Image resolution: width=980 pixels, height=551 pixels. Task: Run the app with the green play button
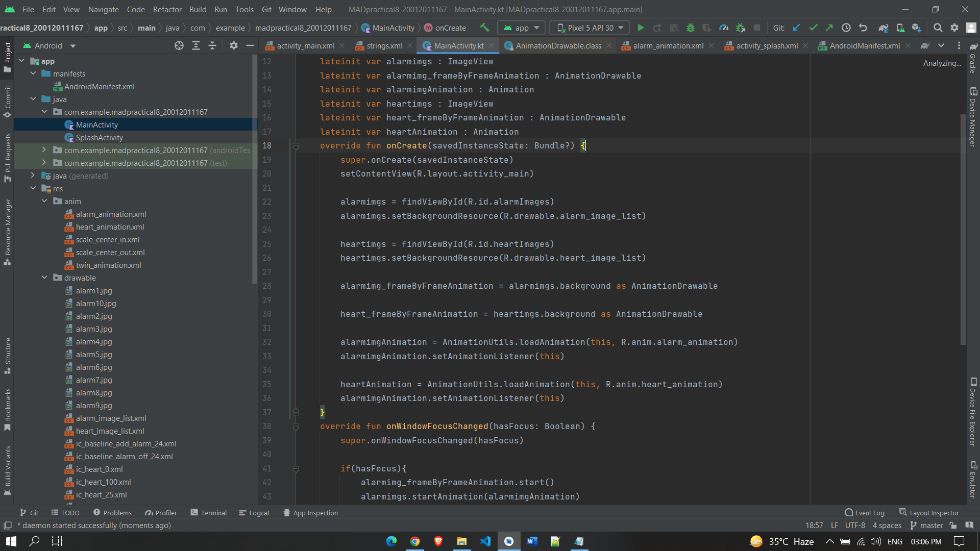click(641, 28)
